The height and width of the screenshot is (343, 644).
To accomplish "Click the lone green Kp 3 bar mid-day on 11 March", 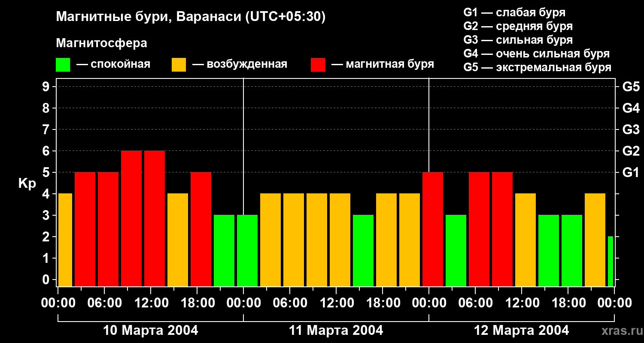I will tap(363, 250).
